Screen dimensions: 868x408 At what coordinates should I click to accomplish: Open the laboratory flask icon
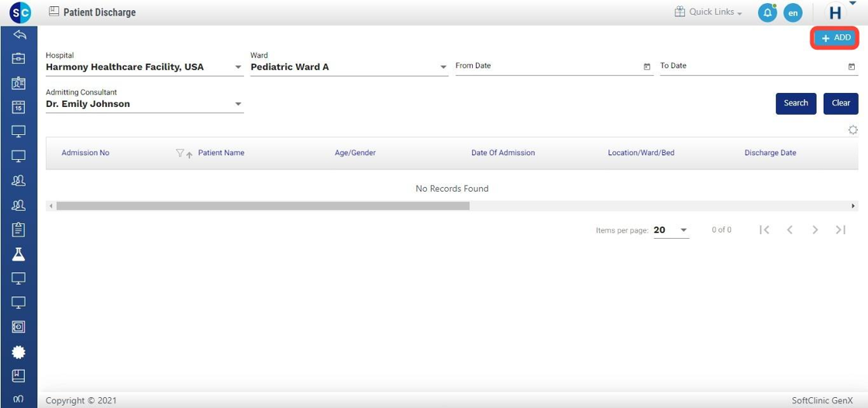(x=19, y=254)
